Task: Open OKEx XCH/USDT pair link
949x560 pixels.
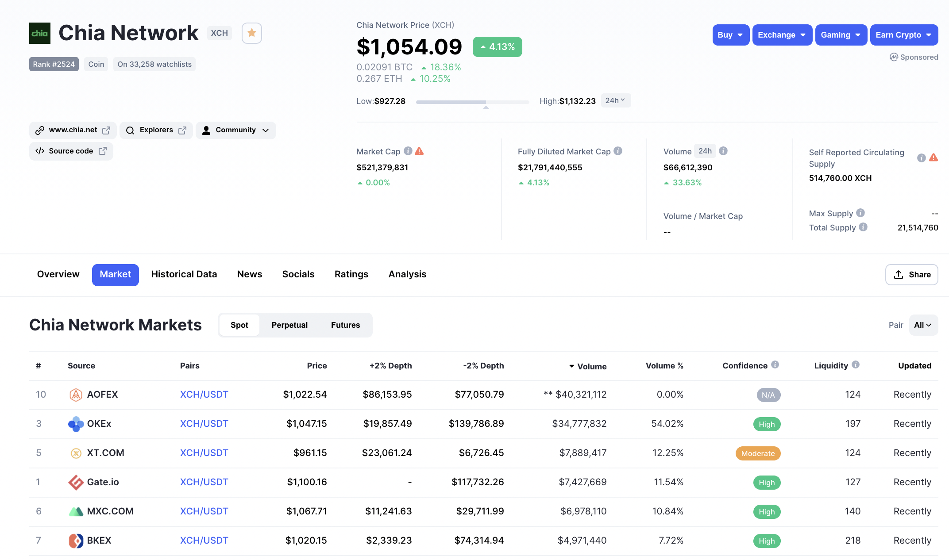Action: [x=204, y=424]
